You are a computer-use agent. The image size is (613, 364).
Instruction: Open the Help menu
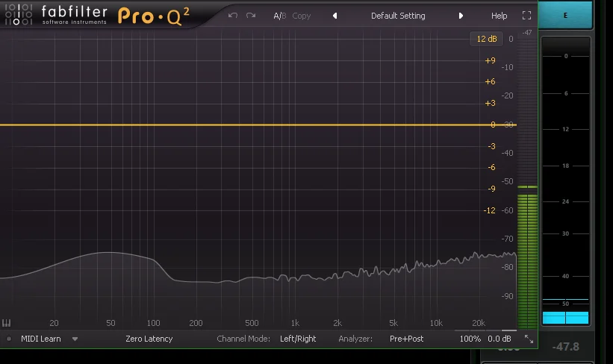pos(500,16)
